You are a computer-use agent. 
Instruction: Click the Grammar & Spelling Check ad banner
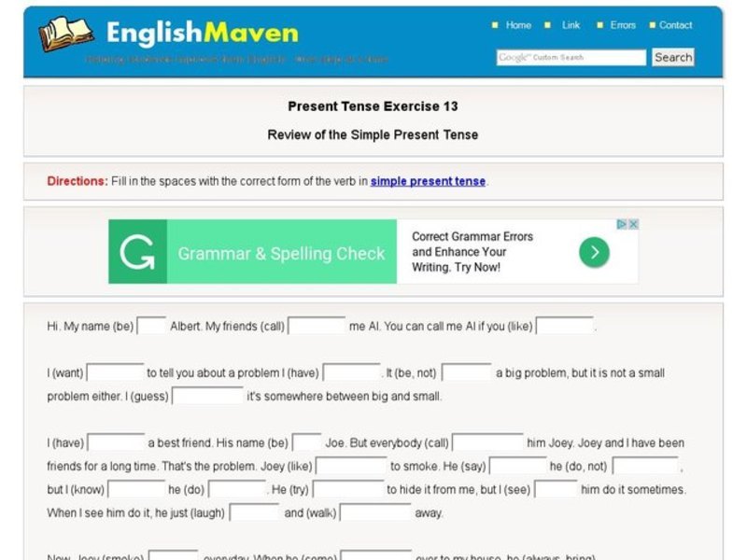pos(280,252)
